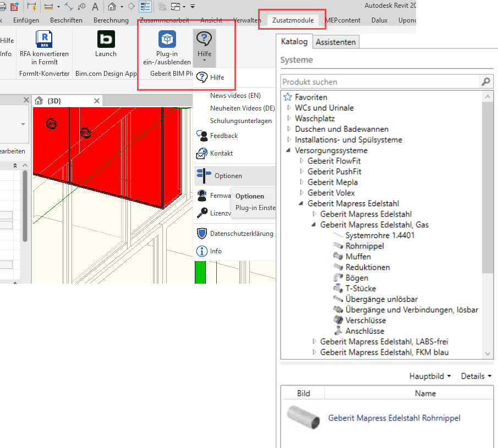This screenshot has width=498, height=448.
Task: Open Feedback from the dropdown menu
Action: click(x=223, y=135)
